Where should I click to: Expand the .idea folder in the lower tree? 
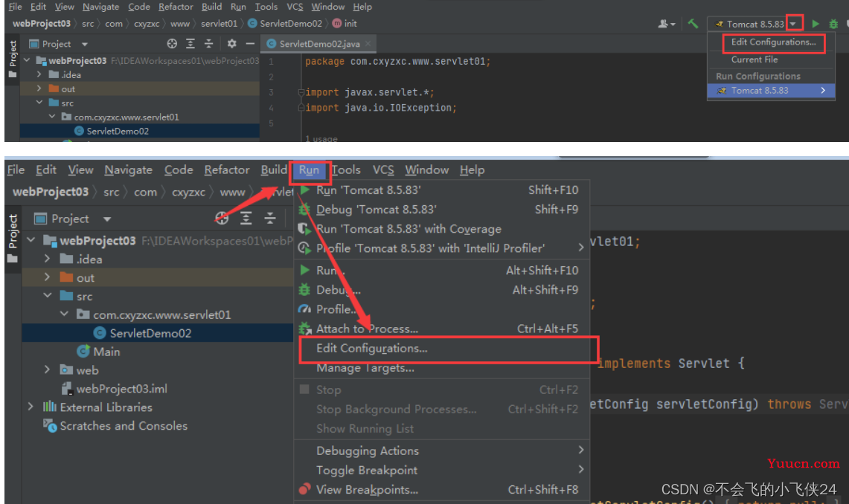(47, 259)
